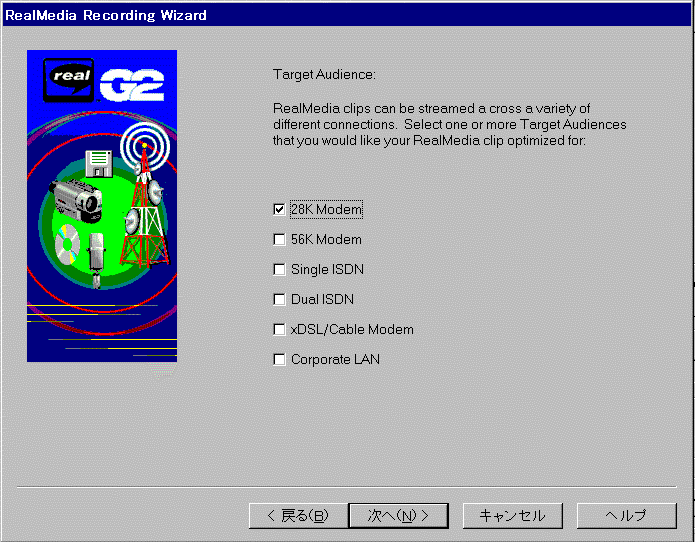Open help via the ヘルプ button
Screen dimensions: 695x542
[626, 515]
